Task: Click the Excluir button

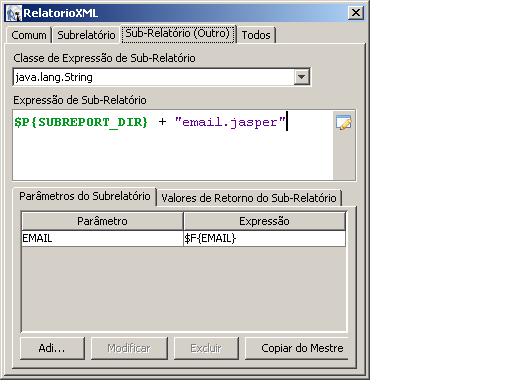Action: 206,348
